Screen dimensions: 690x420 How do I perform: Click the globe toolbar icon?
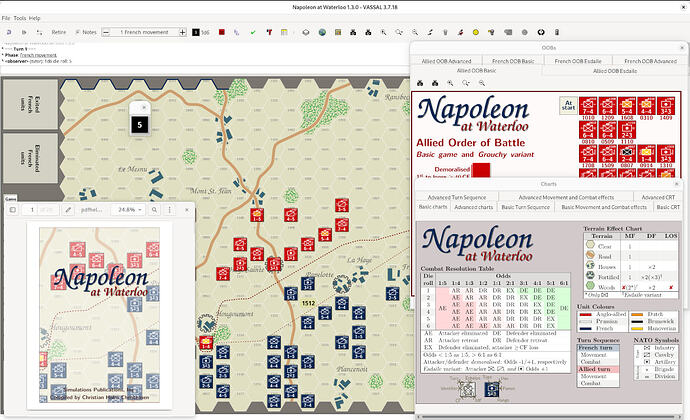pos(322,32)
